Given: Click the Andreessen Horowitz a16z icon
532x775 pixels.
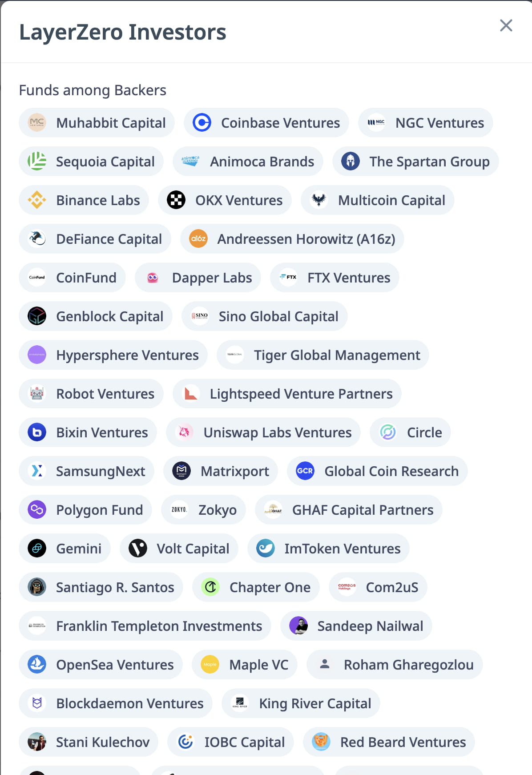Looking at the screenshot, I should [199, 239].
